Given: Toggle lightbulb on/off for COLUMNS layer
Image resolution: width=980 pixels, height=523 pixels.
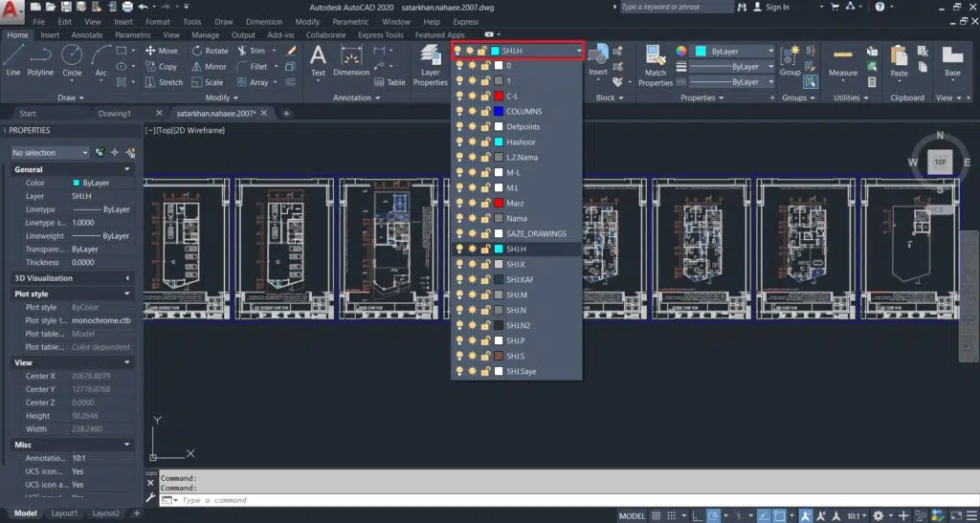Looking at the screenshot, I should [458, 111].
